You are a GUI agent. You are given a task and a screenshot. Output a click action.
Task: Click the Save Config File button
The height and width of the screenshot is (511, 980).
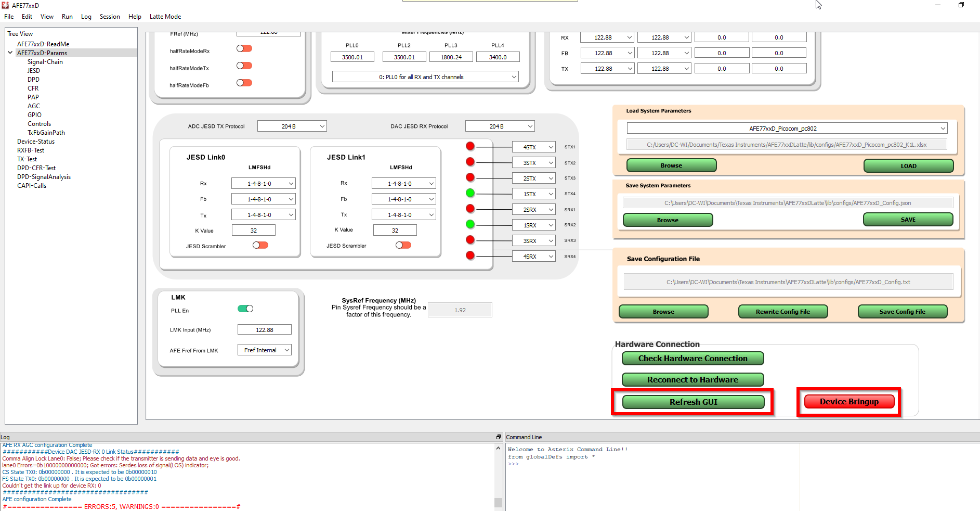903,312
